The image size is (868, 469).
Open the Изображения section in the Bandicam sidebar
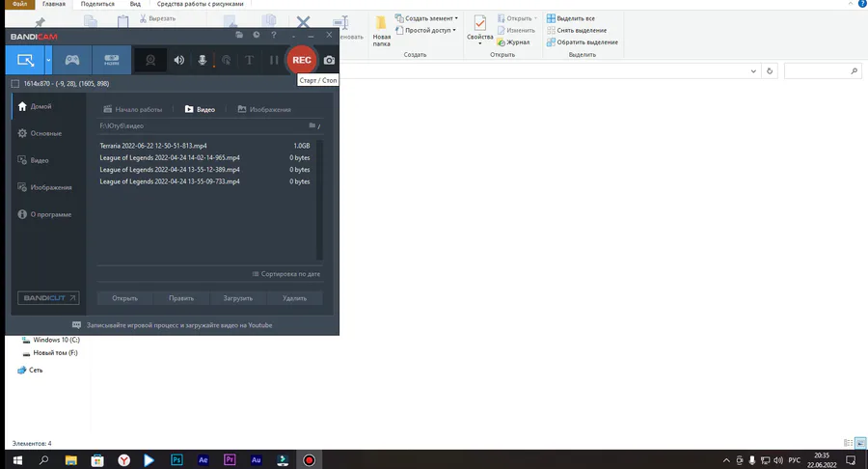click(49, 187)
